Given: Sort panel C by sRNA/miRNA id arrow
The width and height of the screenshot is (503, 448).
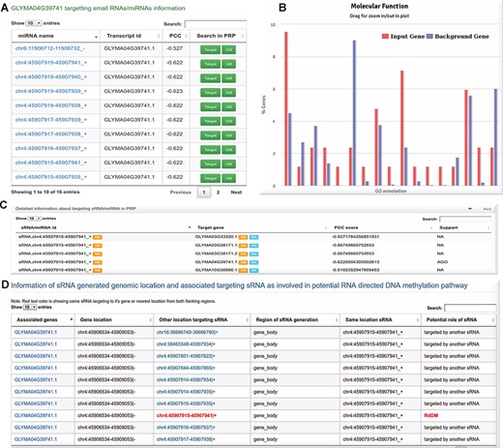Looking at the screenshot, I should tap(190, 227).
